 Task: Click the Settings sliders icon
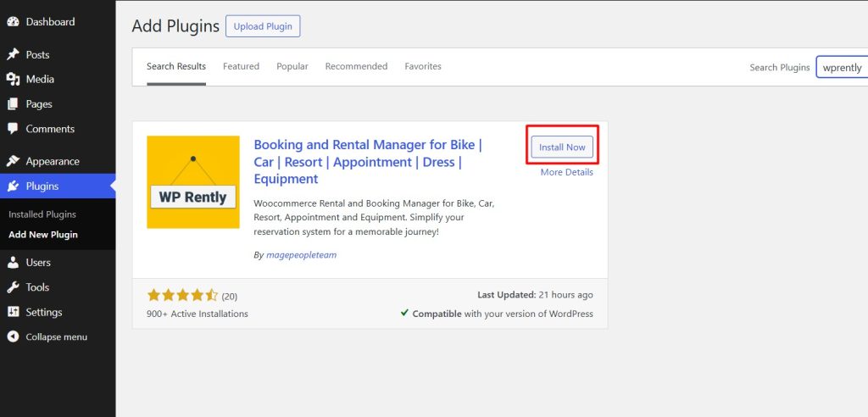coord(13,312)
